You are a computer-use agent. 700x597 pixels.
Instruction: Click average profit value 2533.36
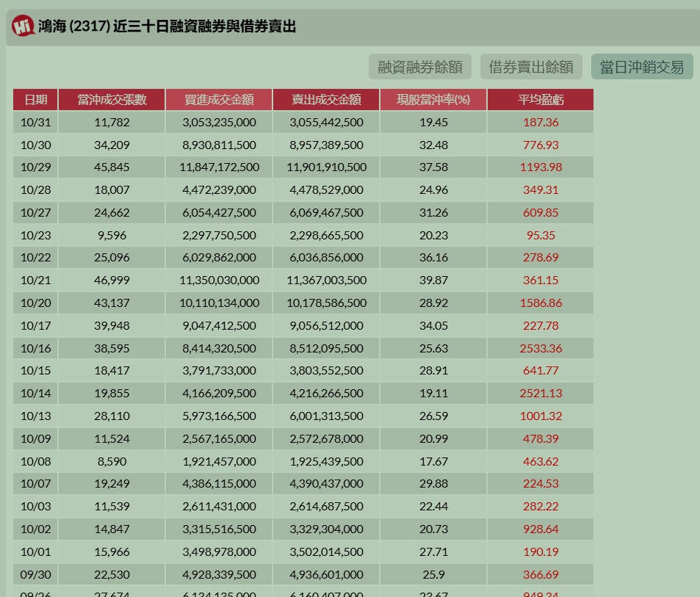click(541, 349)
